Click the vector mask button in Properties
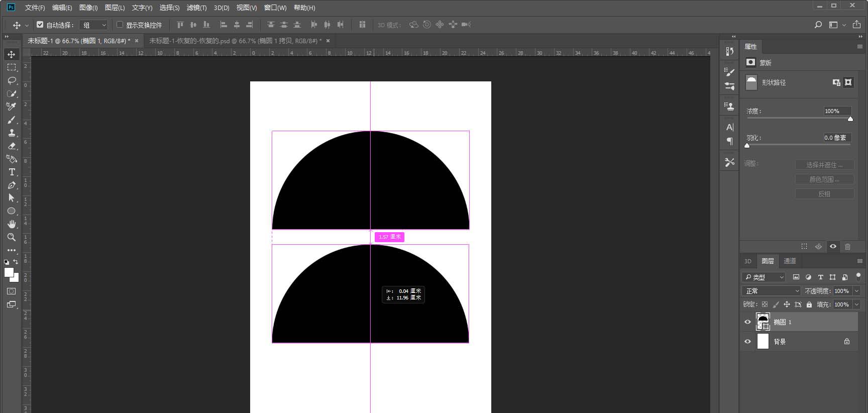Viewport: 868px width, 413px height. pyautogui.click(x=848, y=82)
